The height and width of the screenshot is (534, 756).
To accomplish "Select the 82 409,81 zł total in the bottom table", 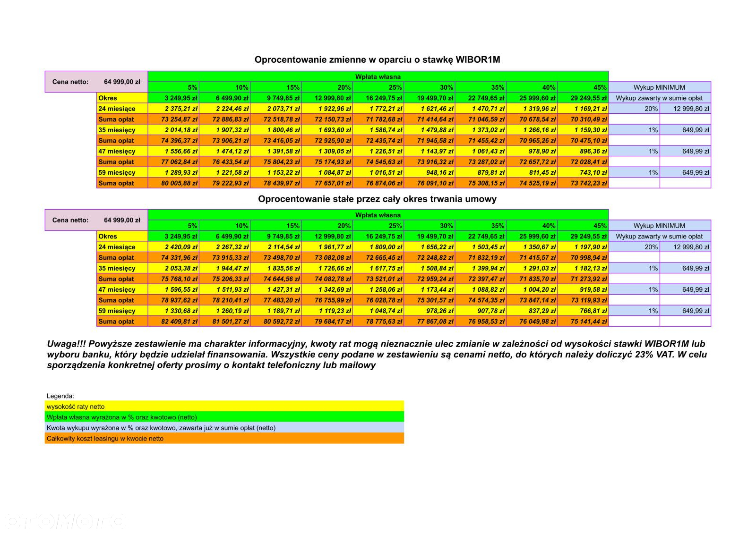I will click(x=173, y=322).
